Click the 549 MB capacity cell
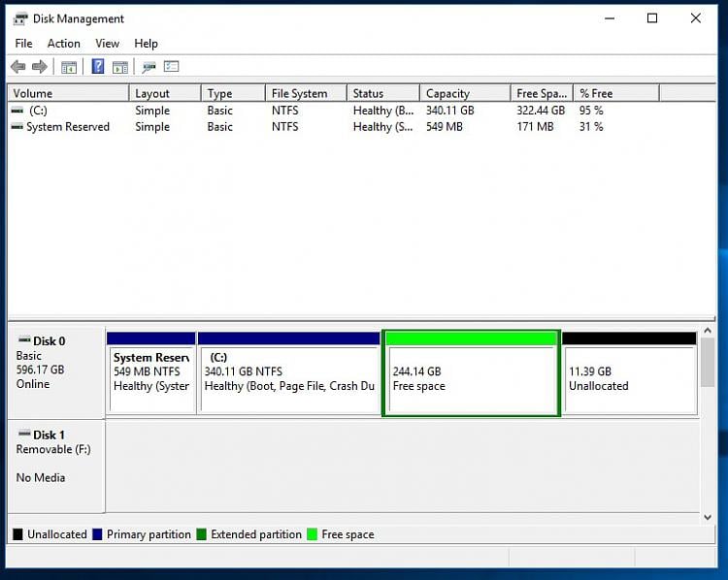728x580 pixels. click(445, 127)
